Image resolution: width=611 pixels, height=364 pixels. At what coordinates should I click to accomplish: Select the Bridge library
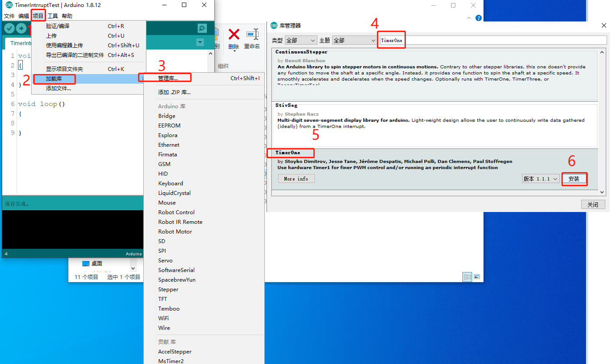(204, 116)
